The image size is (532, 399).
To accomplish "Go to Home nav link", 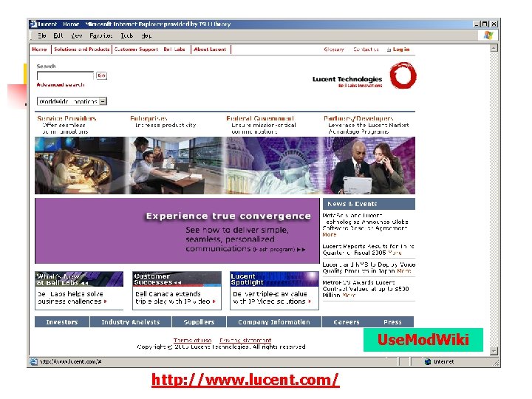I will pos(39,50).
